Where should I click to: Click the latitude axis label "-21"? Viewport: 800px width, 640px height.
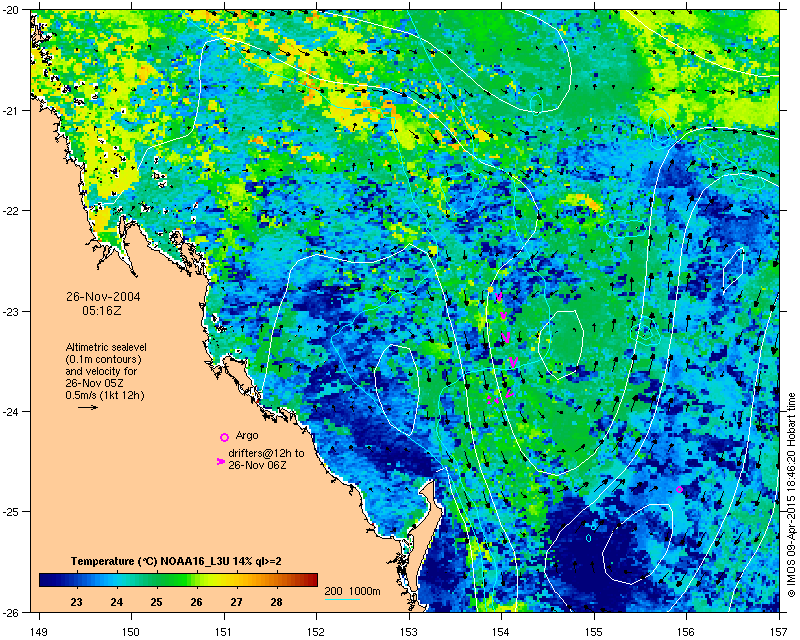coord(10,111)
